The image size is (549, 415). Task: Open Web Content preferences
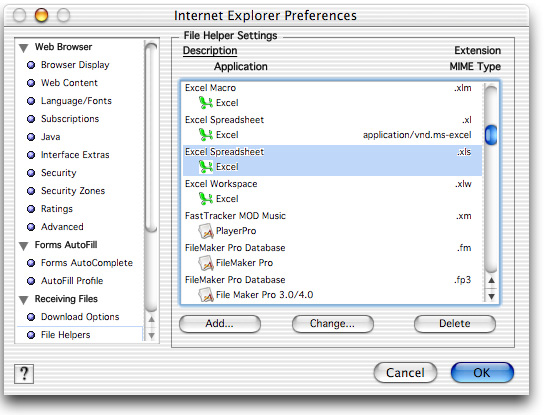coord(69,83)
